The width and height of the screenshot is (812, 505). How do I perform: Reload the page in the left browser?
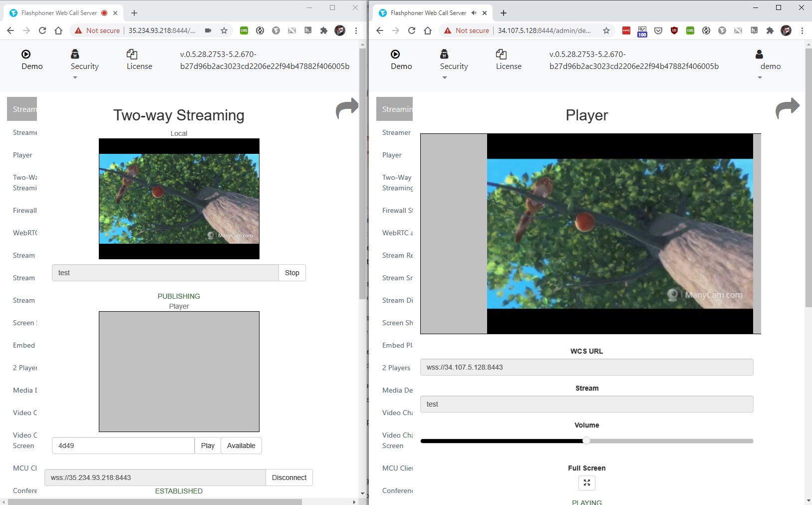(x=42, y=30)
